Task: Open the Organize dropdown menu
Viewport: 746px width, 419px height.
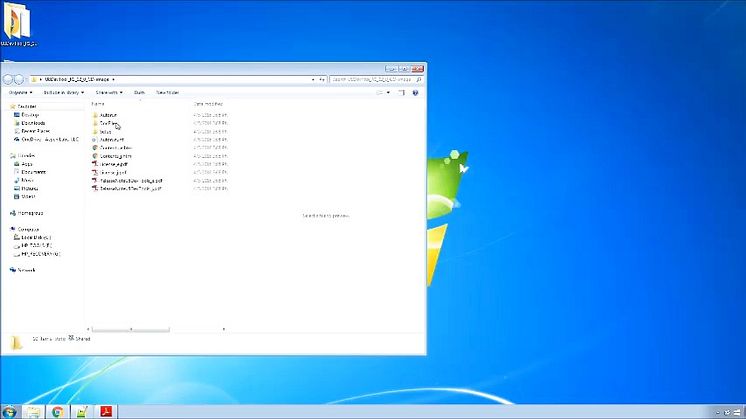Action: click(20, 93)
